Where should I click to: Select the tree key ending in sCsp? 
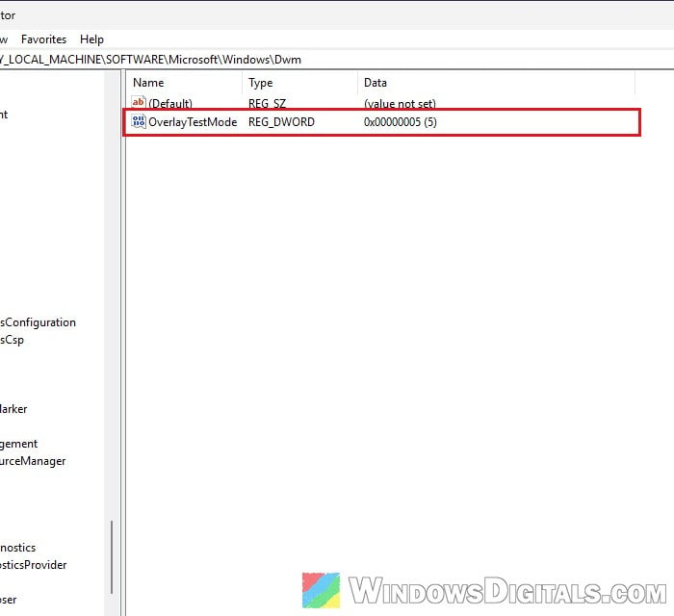coord(12,340)
